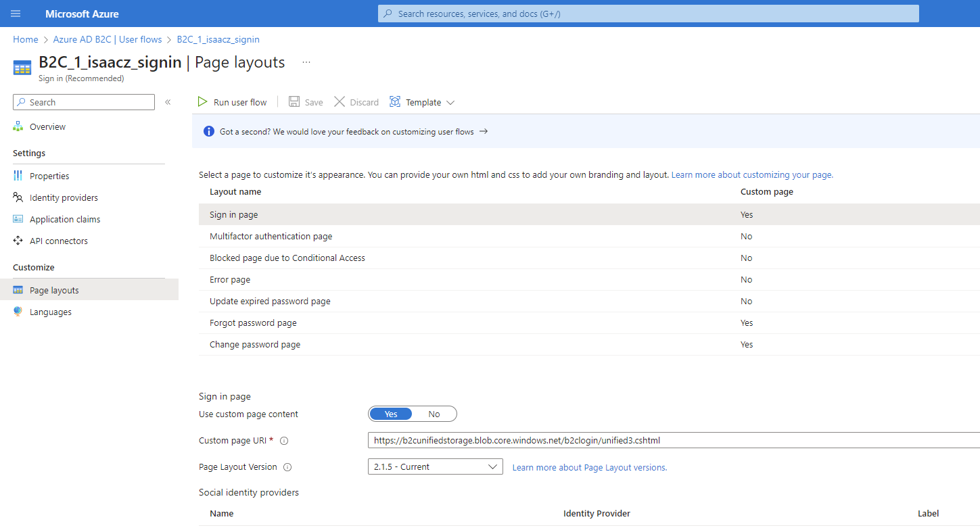The width and height of the screenshot is (980, 528).
Task: Click the Identity Provider column header
Action: point(597,513)
